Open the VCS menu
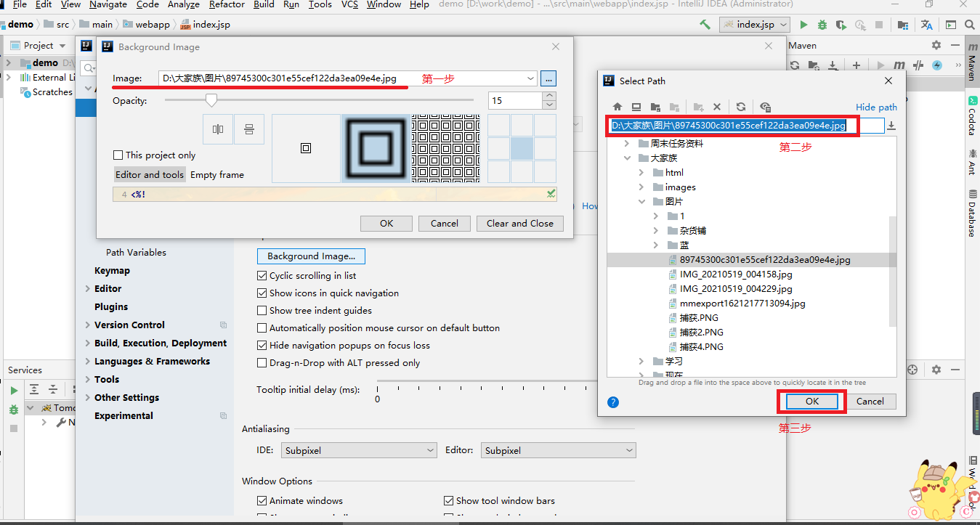 tap(349, 4)
